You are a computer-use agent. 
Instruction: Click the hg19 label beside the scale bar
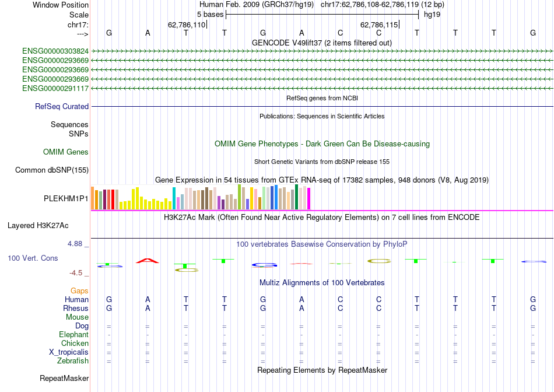(432, 15)
